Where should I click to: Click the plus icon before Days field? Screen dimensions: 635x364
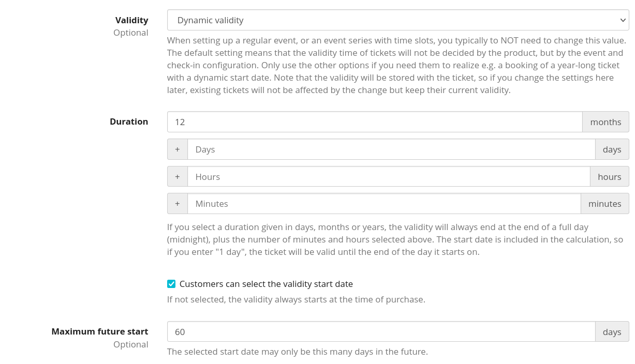[177, 149]
